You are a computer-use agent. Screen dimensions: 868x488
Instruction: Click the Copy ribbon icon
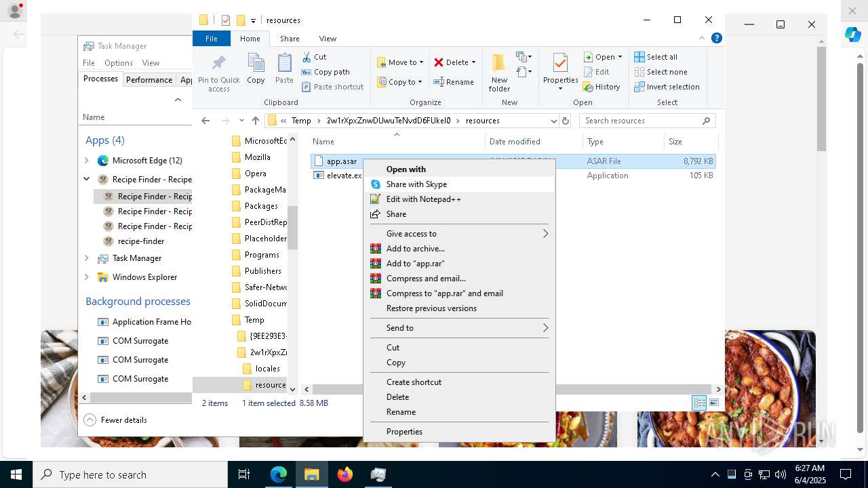click(x=256, y=64)
